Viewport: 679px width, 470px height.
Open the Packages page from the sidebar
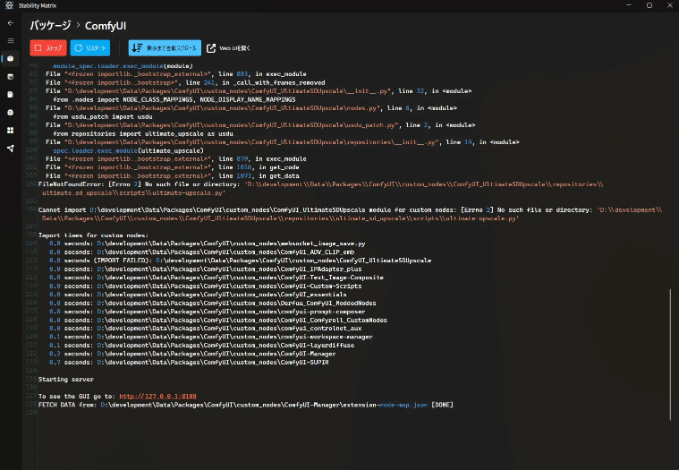click(x=10, y=58)
